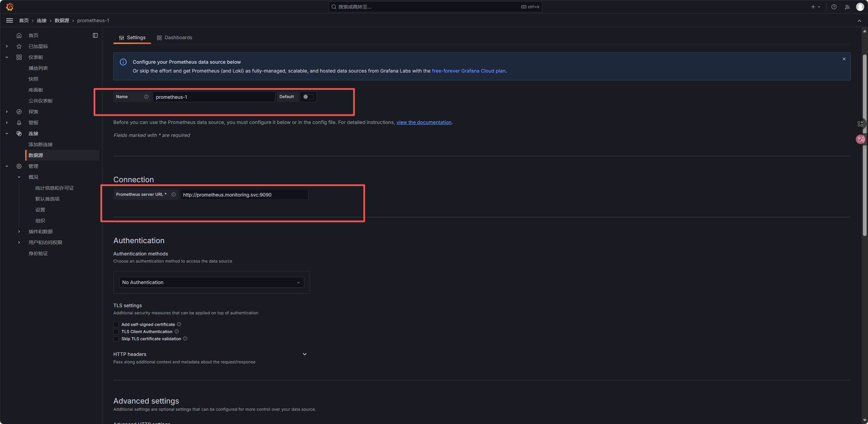Toggle the Default data source switch
This screenshot has height=424, width=868.
pyautogui.click(x=308, y=97)
